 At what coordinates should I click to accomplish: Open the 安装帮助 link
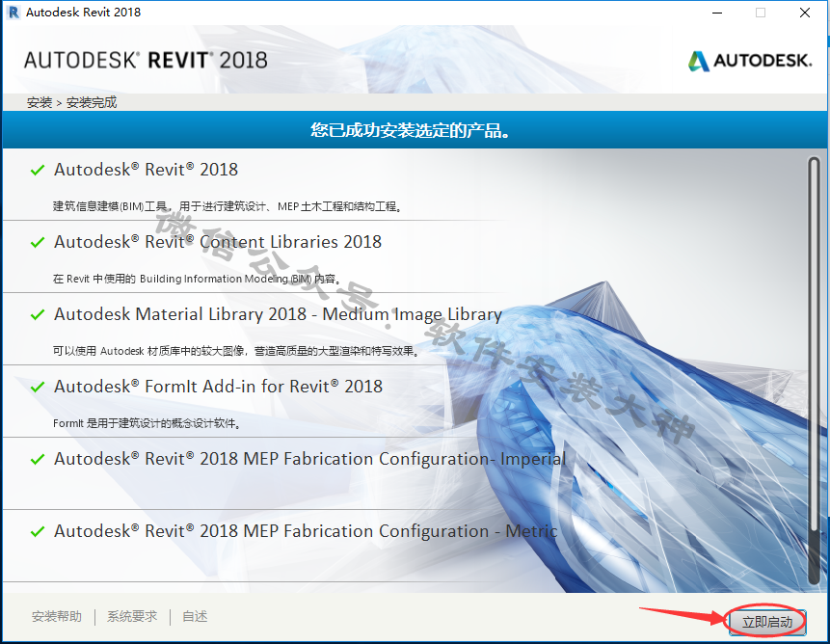click(x=57, y=616)
